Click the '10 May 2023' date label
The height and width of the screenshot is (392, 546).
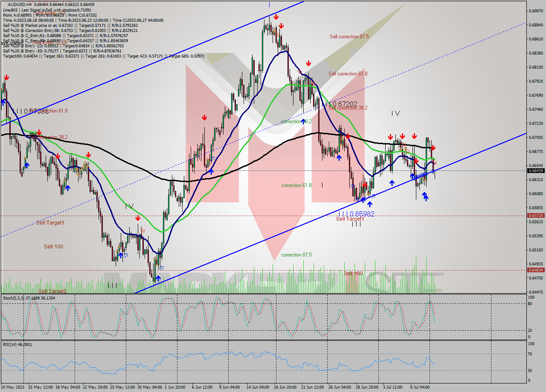point(12,387)
